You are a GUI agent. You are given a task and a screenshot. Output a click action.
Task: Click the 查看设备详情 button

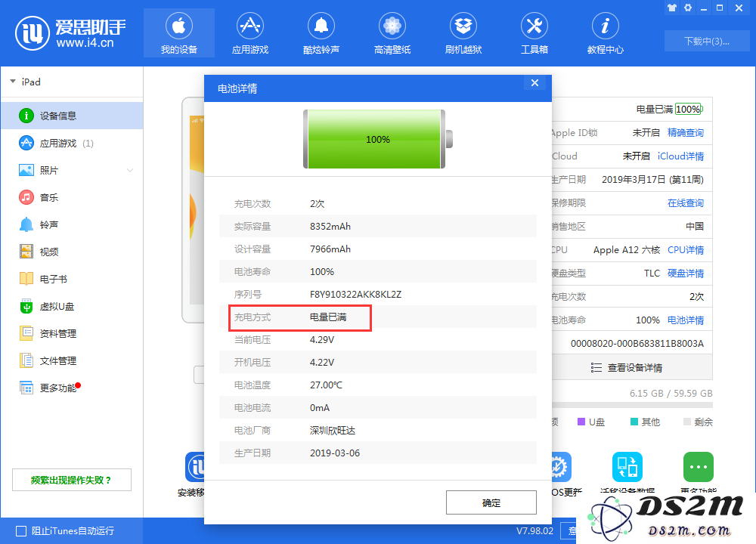[x=631, y=368]
